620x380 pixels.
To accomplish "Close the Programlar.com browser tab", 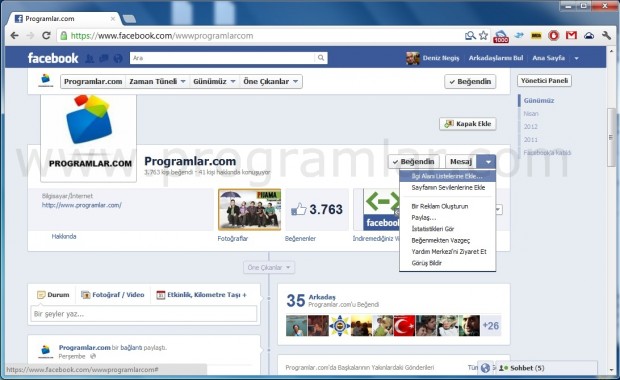I will click(113, 19).
